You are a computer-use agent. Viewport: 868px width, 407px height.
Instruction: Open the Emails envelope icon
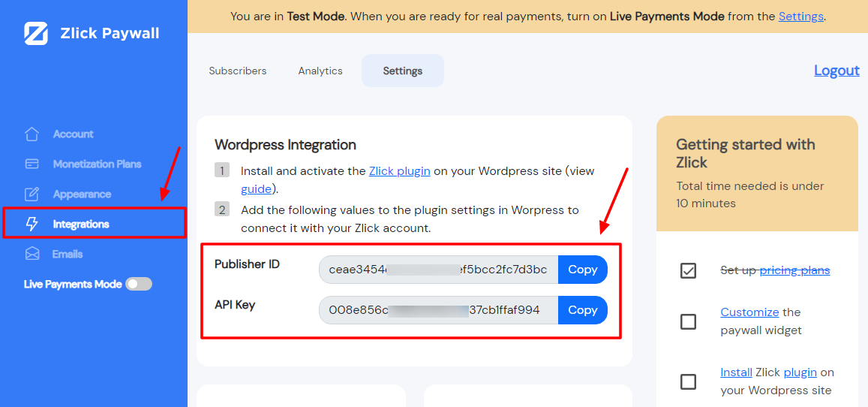[32, 254]
